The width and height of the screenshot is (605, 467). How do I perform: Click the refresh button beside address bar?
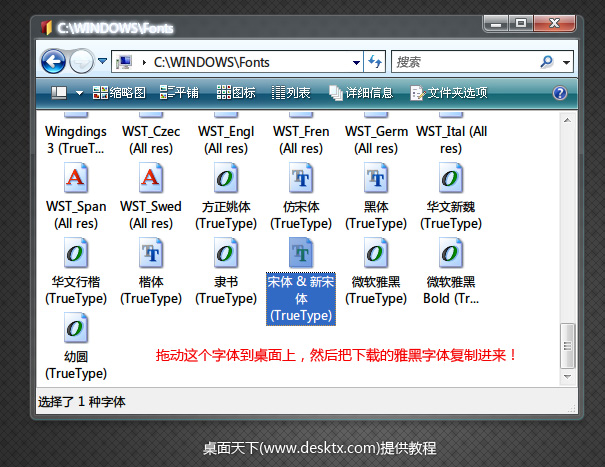pos(375,62)
